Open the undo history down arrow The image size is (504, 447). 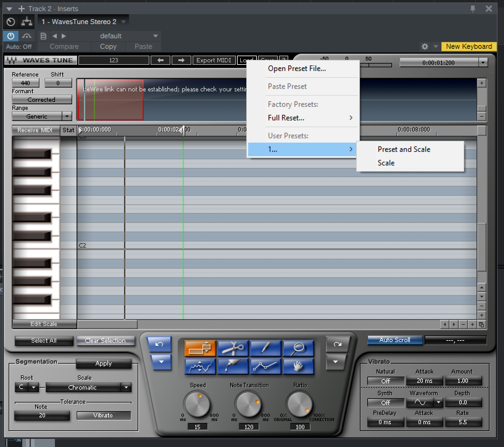161,362
